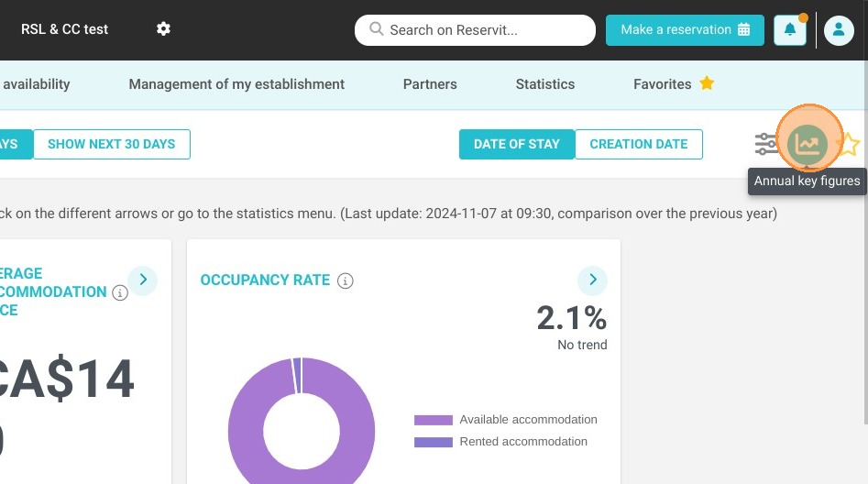Open the Favorites menu
The width and height of the screenshot is (868, 484).
pos(673,84)
